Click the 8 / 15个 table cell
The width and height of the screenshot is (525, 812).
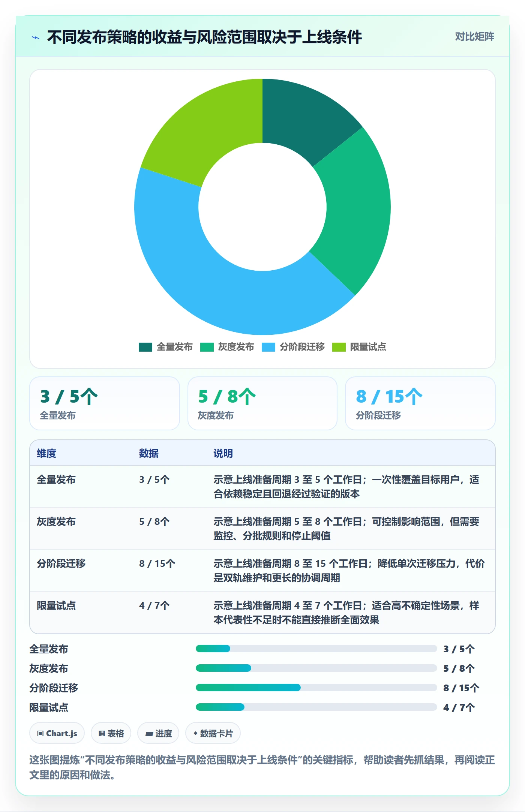click(x=157, y=563)
